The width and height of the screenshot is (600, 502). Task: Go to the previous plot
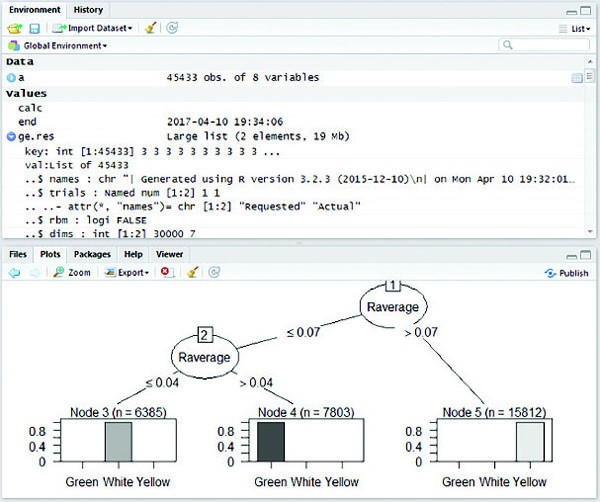pyautogui.click(x=14, y=272)
